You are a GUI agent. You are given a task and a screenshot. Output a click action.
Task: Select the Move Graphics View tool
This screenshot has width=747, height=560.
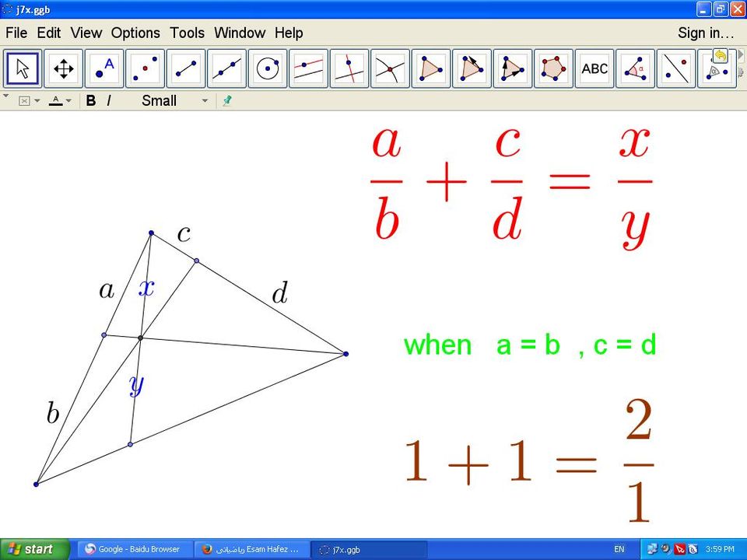[64, 68]
